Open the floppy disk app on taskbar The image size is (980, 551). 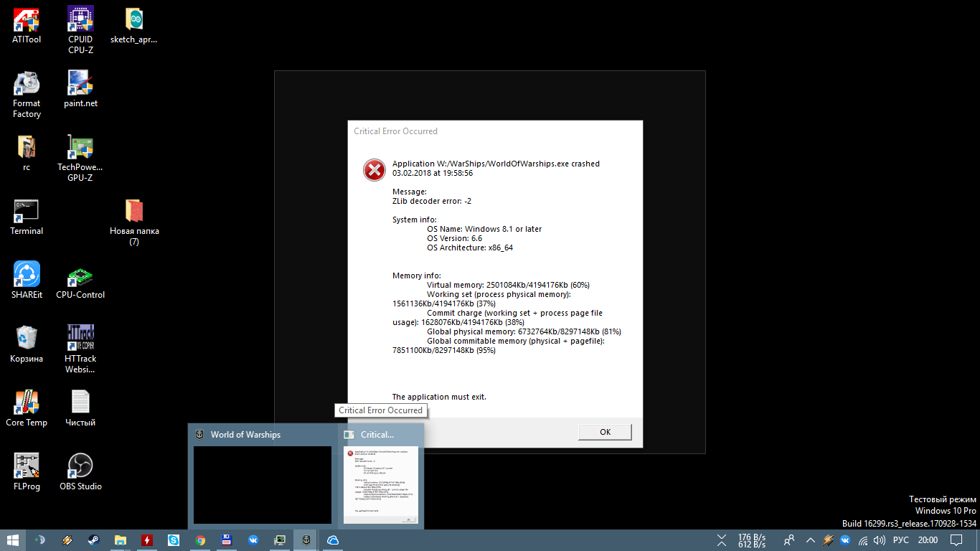227,540
